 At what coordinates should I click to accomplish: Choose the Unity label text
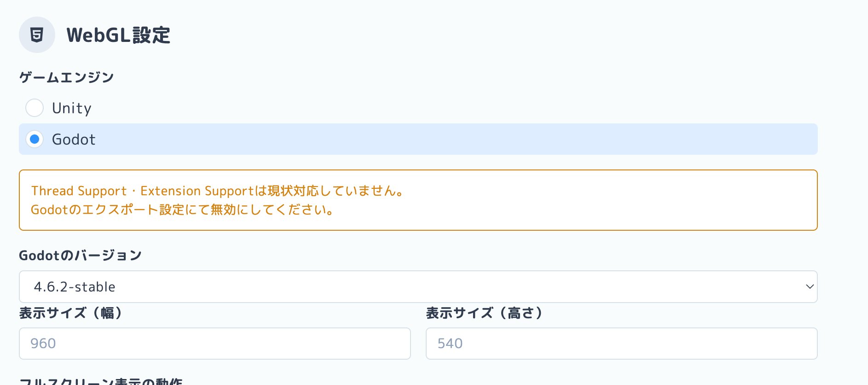[72, 108]
